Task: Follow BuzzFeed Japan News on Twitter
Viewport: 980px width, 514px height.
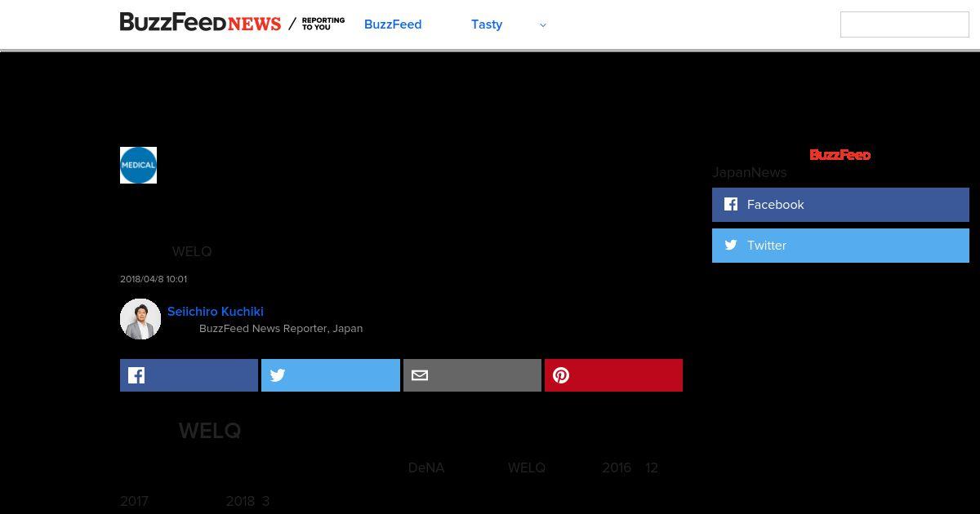Action: (840, 246)
